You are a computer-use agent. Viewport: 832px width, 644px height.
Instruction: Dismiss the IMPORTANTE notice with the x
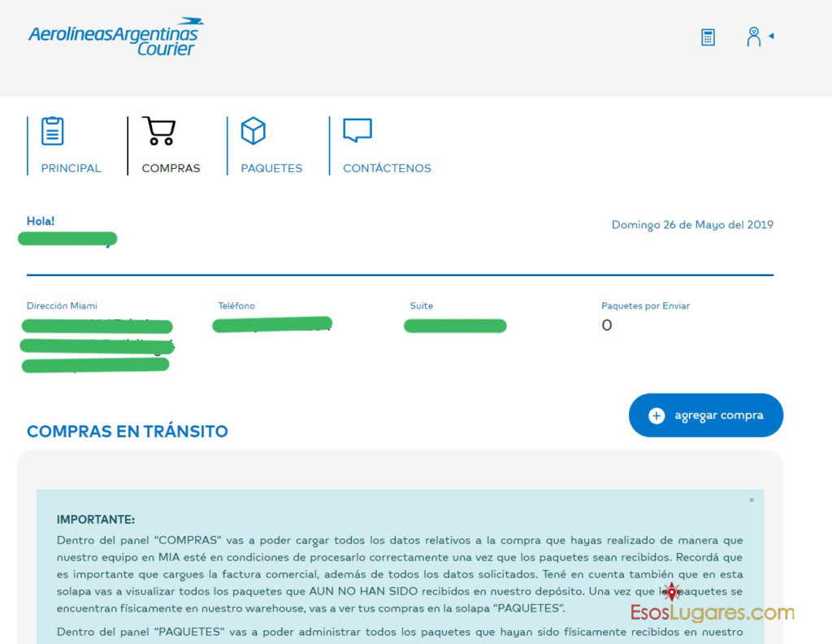752,500
